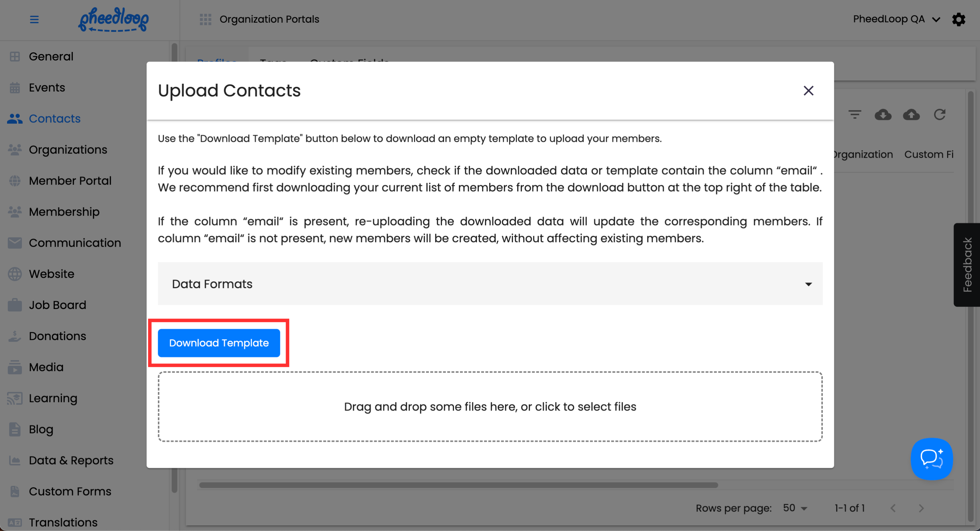Click the file drag and drop area
Image resolution: width=980 pixels, height=531 pixels.
tap(490, 407)
